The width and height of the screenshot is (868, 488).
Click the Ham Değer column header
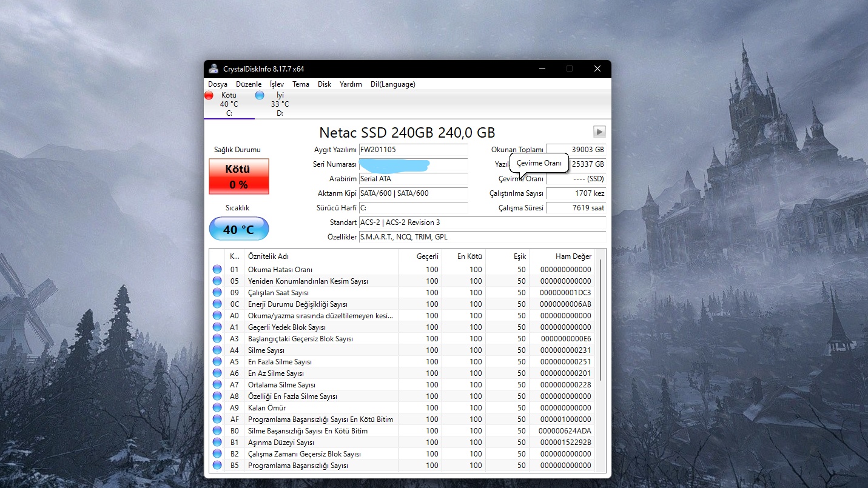pyautogui.click(x=562, y=256)
